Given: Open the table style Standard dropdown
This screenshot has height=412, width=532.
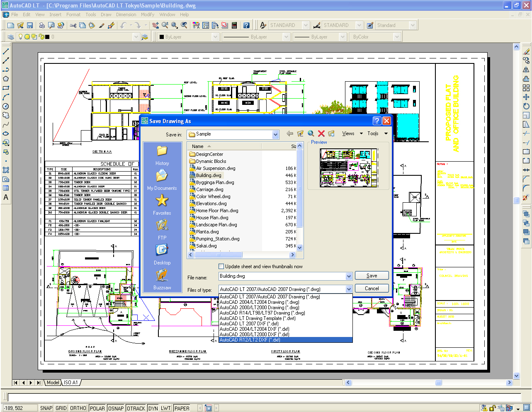Looking at the screenshot, I should pos(413,25).
